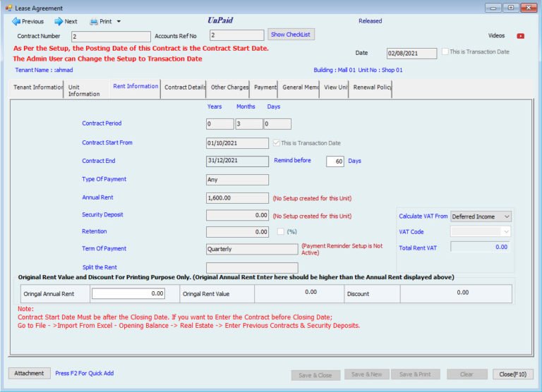Click the Contract Period Days field
Image resolution: width=542 pixels, height=392 pixels.
pos(277,124)
